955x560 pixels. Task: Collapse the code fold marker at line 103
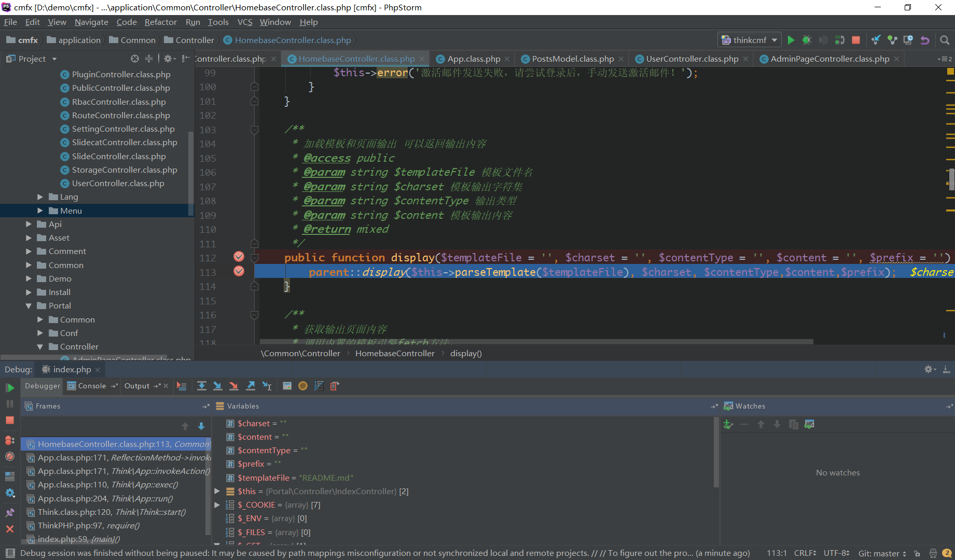tap(254, 130)
